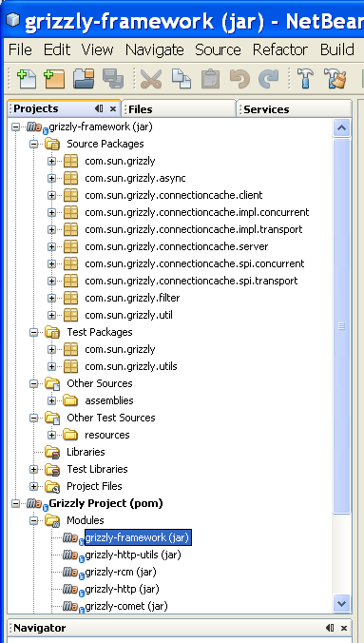The width and height of the screenshot is (364, 643).
Task: Click the Cut scissors icon
Action: (151, 79)
